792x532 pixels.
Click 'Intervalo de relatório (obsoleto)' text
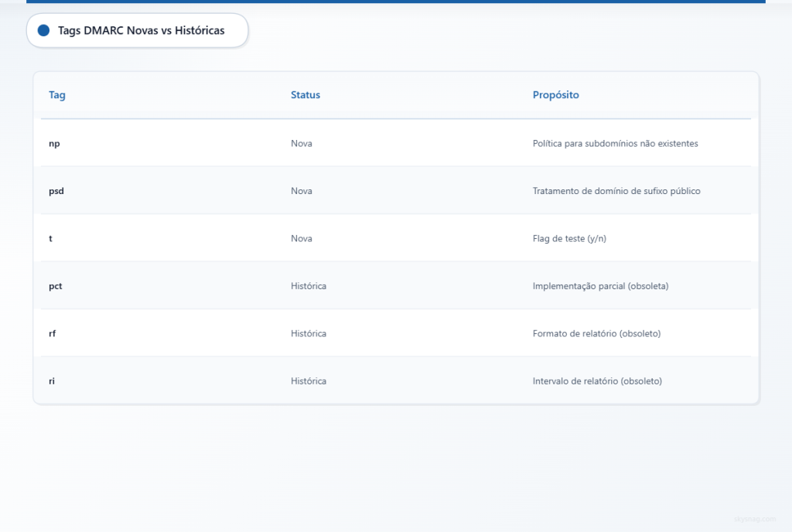point(597,381)
